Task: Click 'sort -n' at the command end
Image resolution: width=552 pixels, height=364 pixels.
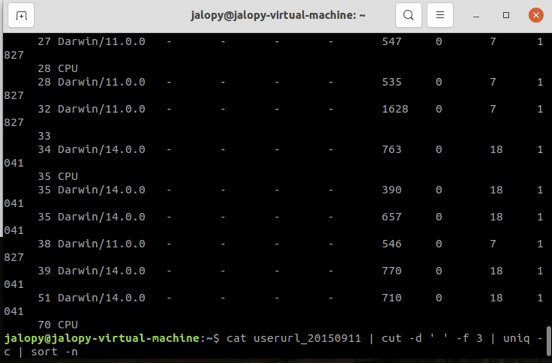Action: [x=54, y=352]
